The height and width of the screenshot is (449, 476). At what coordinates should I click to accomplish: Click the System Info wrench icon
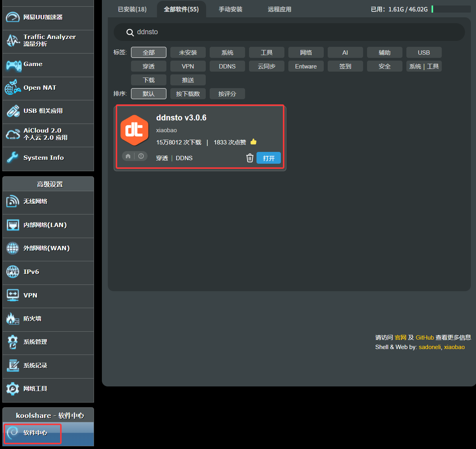tap(13, 157)
